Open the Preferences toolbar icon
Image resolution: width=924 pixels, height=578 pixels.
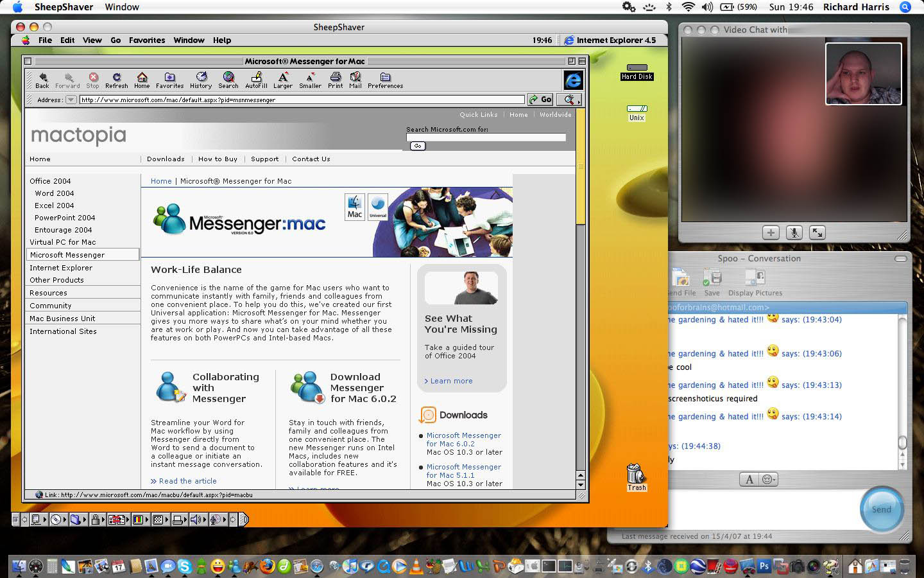(x=385, y=80)
